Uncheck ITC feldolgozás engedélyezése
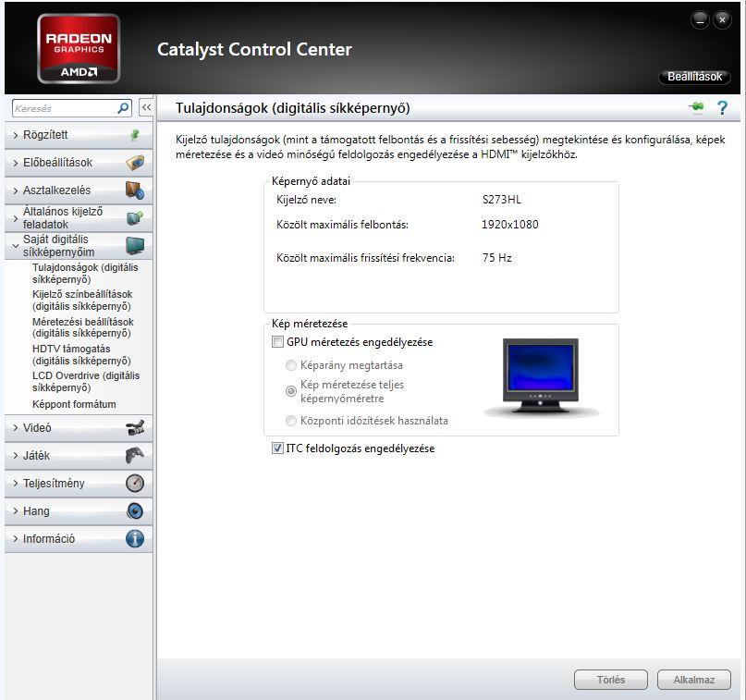 (277, 448)
